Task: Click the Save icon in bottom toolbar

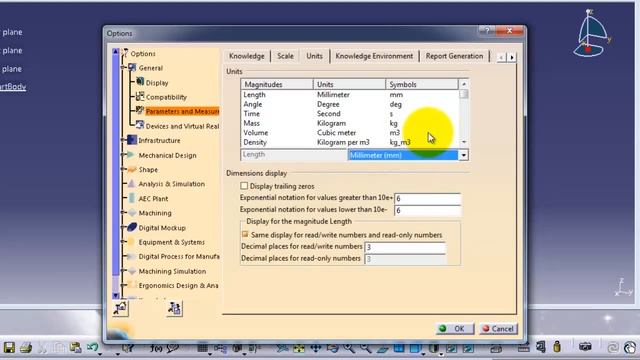Action: tap(9, 348)
